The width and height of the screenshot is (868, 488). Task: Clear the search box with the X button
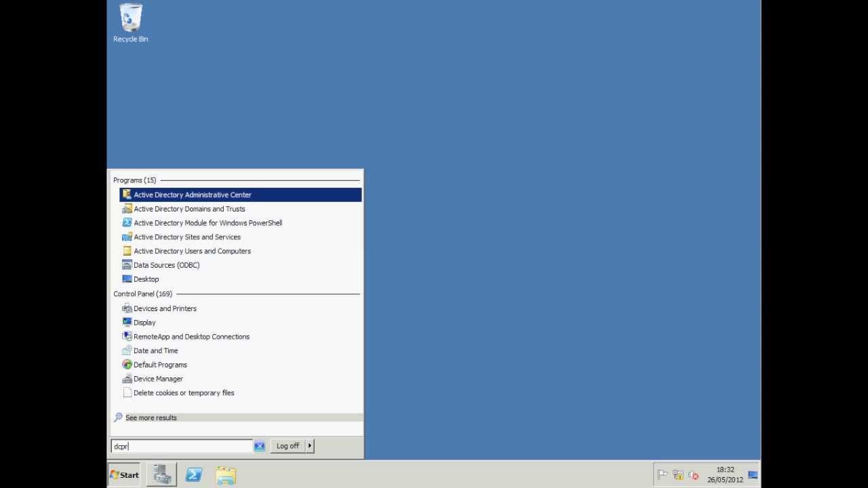click(x=259, y=446)
